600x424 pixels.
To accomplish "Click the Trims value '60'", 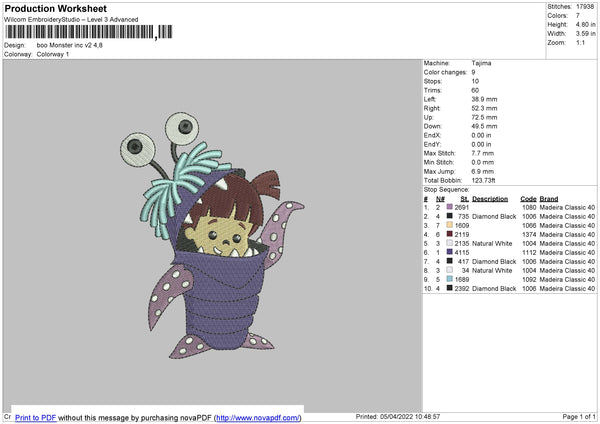I will 475,90.
